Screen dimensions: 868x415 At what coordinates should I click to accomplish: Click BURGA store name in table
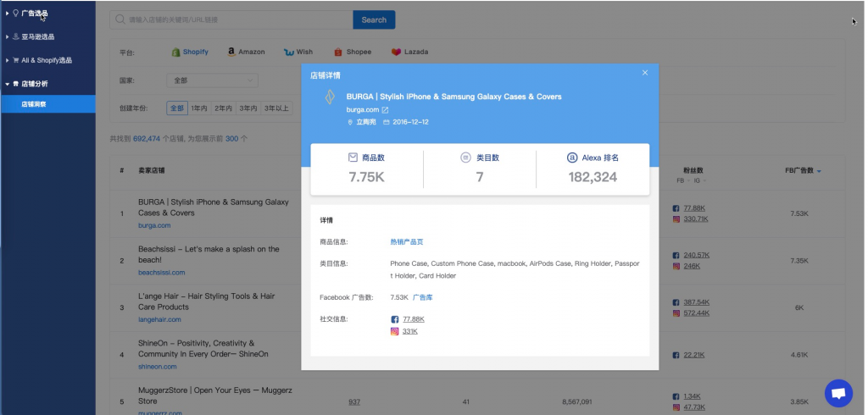click(213, 207)
